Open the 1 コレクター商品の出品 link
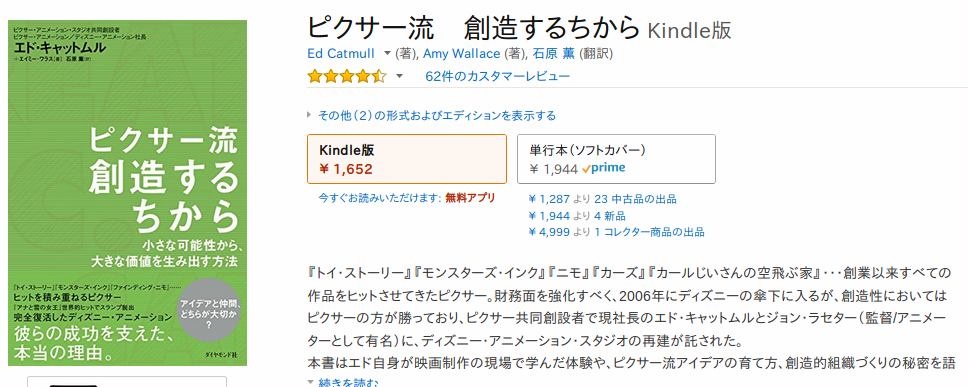Screen dimensions: 968x387 [649, 233]
